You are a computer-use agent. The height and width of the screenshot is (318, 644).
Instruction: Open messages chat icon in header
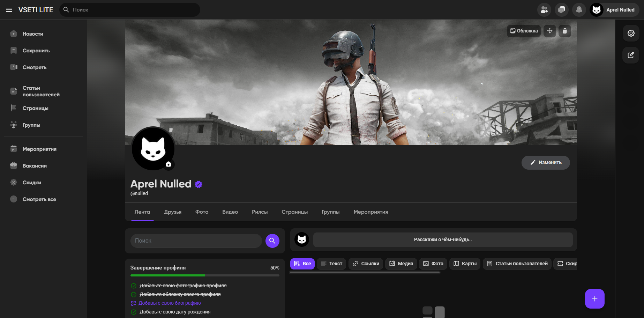(x=561, y=10)
